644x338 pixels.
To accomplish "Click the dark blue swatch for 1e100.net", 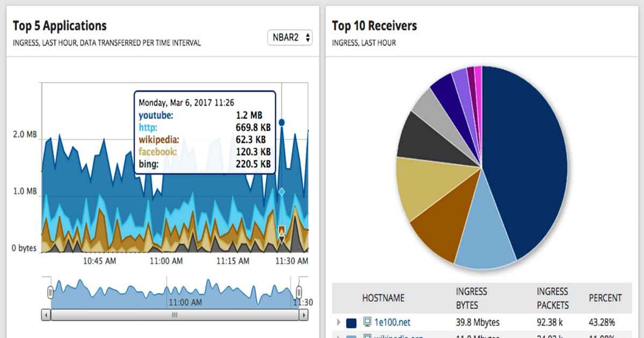I will pos(352,323).
